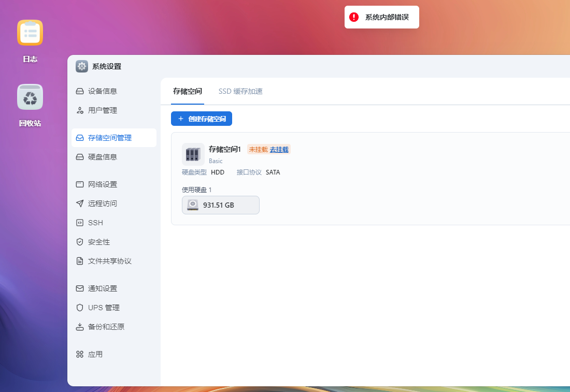Viewport: 570px width, 392px height.
Task: Click the 931.51 GB disk chip
Action: 220,205
